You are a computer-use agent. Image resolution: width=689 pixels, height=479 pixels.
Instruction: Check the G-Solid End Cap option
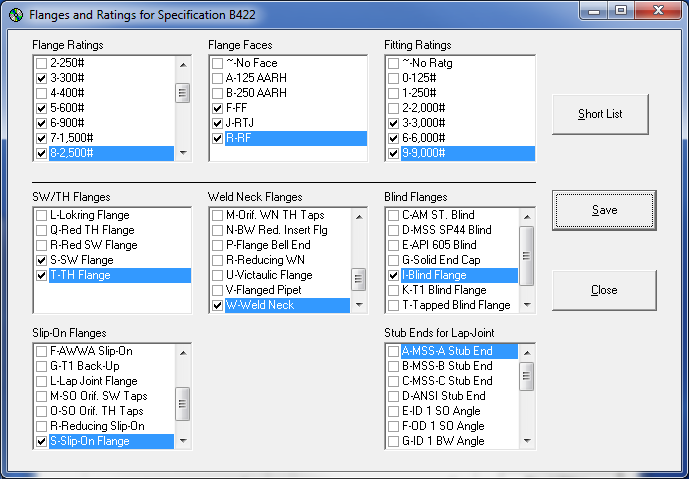point(393,260)
